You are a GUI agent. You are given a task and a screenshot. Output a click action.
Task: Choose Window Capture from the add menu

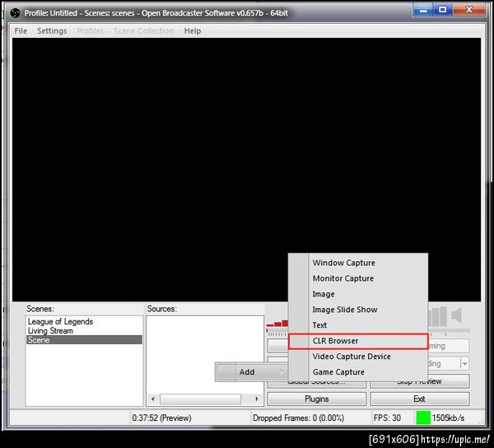358,263
